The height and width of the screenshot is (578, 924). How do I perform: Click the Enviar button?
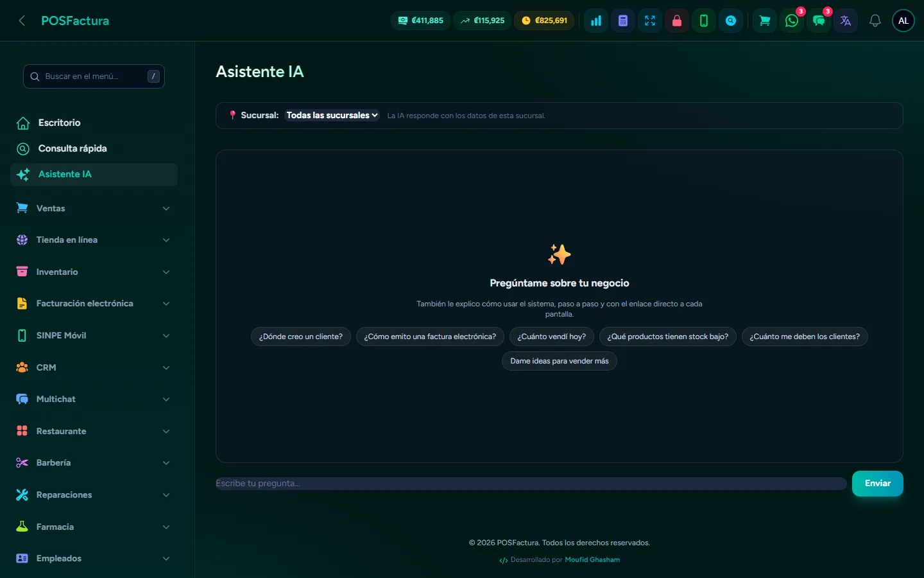[x=878, y=484]
